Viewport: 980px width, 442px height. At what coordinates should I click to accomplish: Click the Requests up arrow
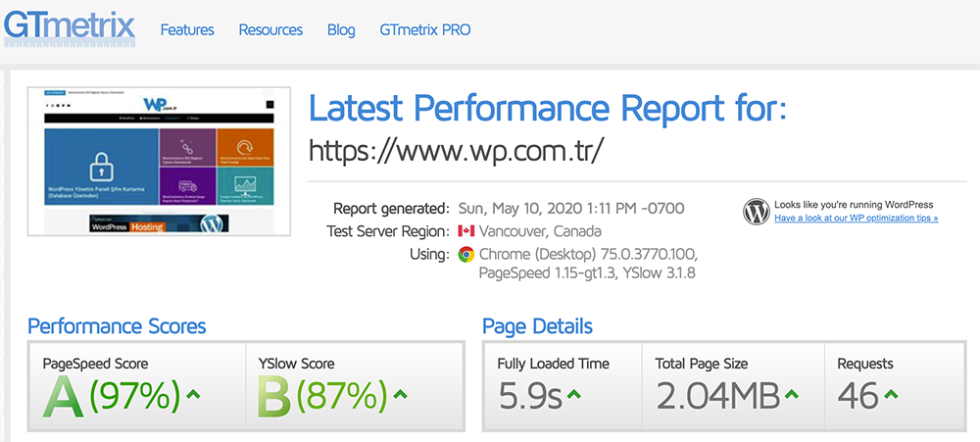(891, 395)
